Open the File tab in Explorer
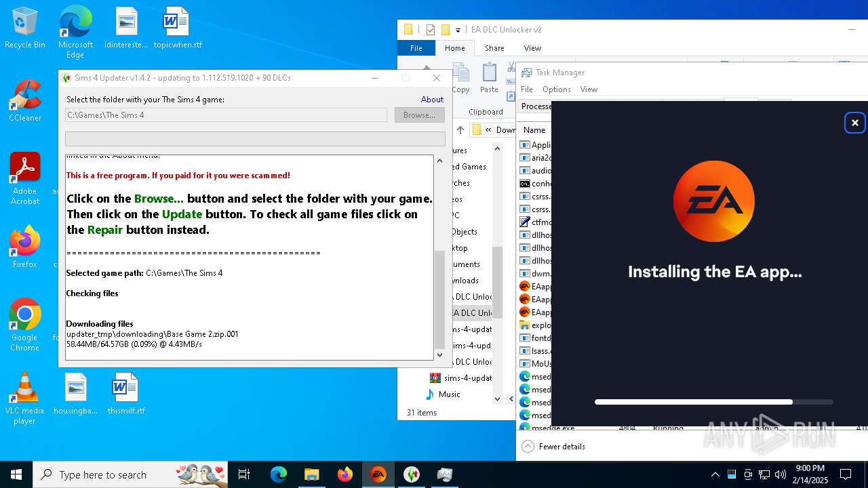Screen dimensions: 868x488 coord(416,48)
